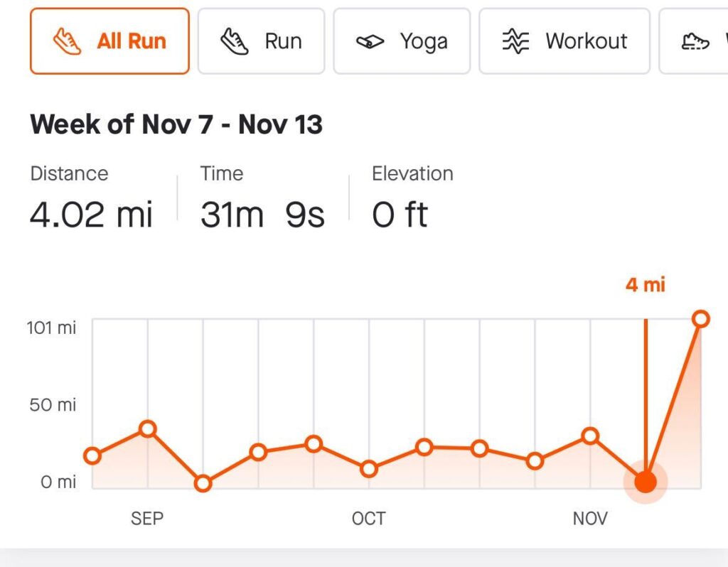Click the 0 ft Elevation value
The width and height of the screenshot is (728, 567).
[x=400, y=215]
